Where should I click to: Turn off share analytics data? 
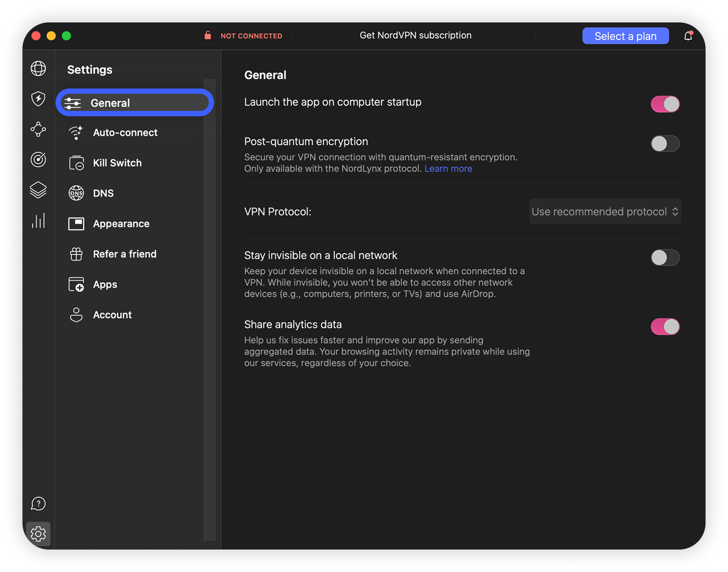665,327
